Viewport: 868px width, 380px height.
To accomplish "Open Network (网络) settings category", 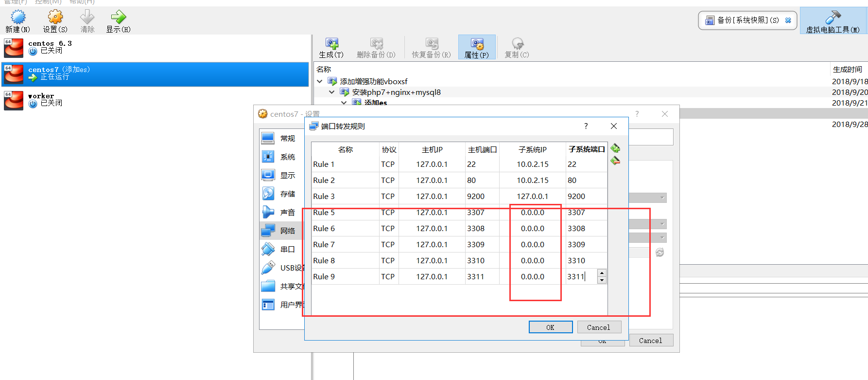I will click(x=281, y=231).
